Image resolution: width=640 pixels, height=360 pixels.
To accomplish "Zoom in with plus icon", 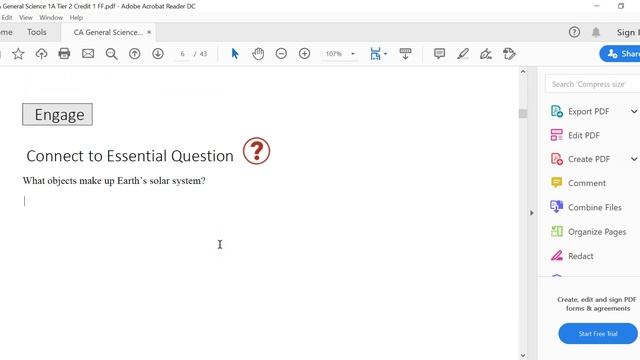I will (x=304, y=53).
